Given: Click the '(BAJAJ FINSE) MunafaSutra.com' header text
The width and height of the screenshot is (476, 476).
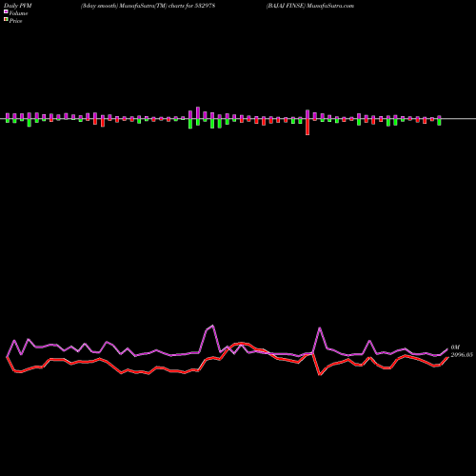Looking at the screenshot, I should [x=310, y=6].
